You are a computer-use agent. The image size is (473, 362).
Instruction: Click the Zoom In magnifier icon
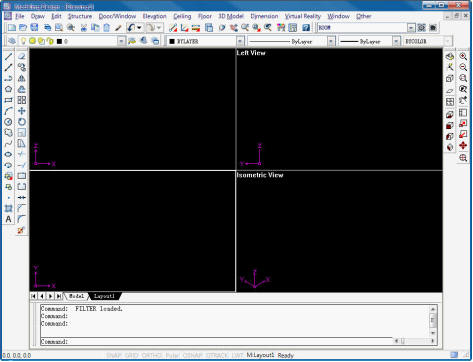[x=463, y=56]
